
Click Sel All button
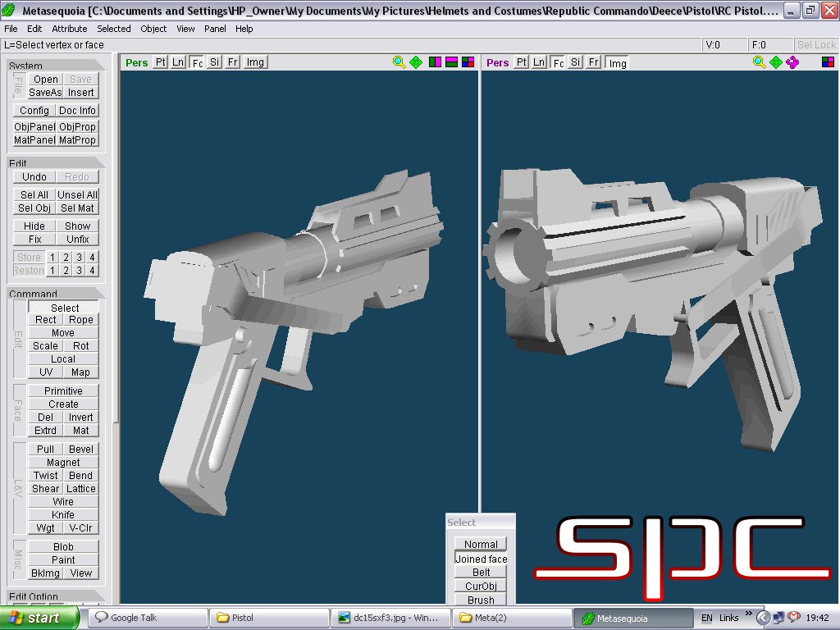pos(34,195)
